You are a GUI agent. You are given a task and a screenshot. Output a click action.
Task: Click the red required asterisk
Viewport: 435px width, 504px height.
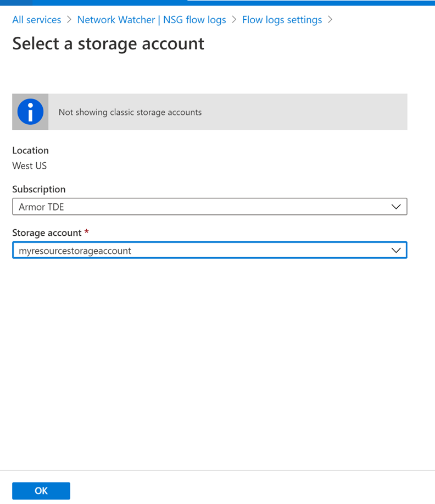pos(86,233)
